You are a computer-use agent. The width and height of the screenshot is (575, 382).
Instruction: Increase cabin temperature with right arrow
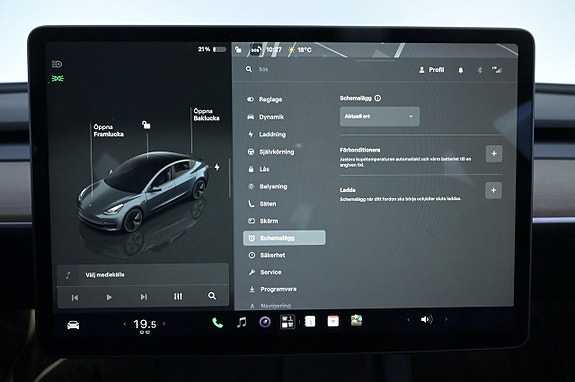tap(164, 324)
